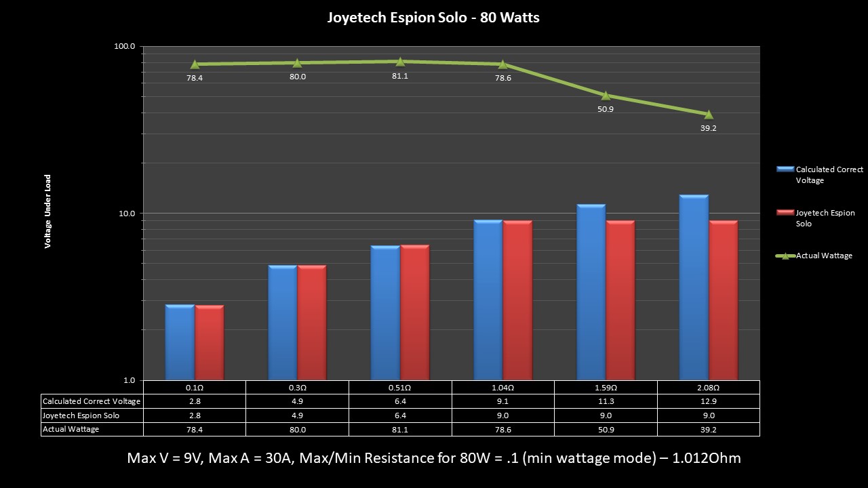Click the red bar above 2.08Ω
The image size is (868, 488).
pyautogui.click(x=724, y=300)
